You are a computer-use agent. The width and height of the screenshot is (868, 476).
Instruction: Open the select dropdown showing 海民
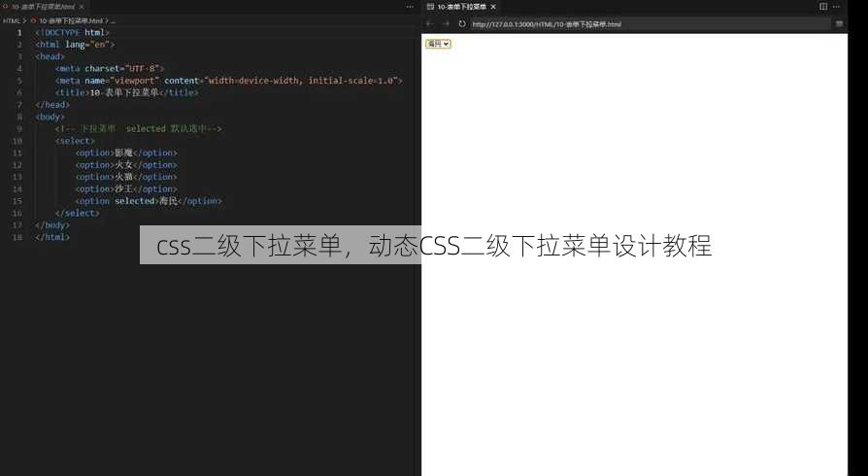[x=438, y=43]
